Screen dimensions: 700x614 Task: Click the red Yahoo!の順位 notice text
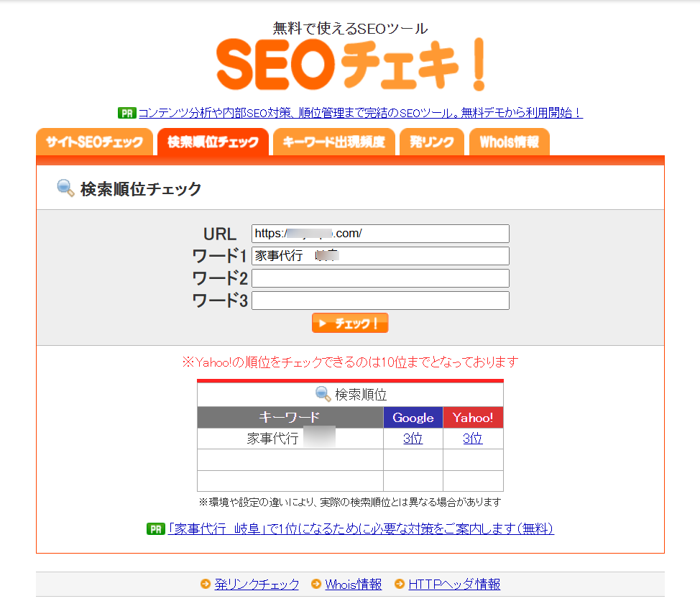(x=351, y=362)
